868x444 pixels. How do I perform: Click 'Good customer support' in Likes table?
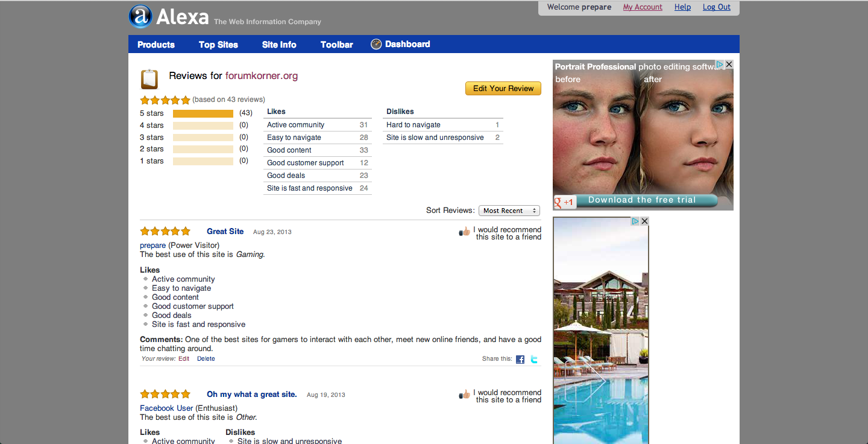coord(318,163)
